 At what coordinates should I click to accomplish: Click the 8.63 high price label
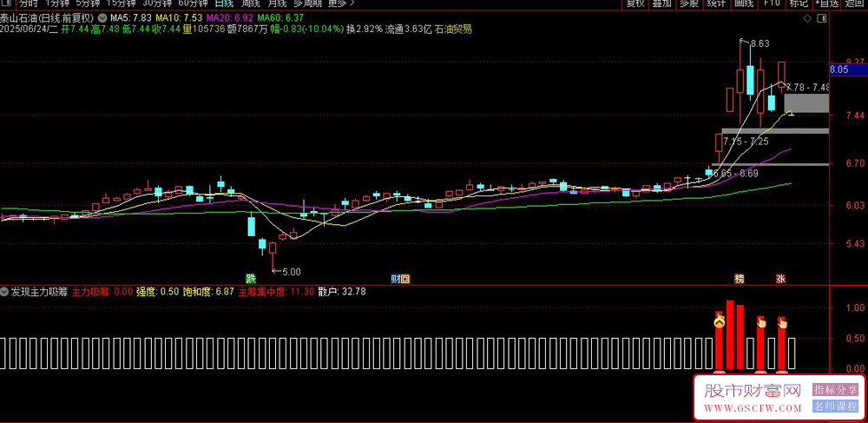pos(760,43)
